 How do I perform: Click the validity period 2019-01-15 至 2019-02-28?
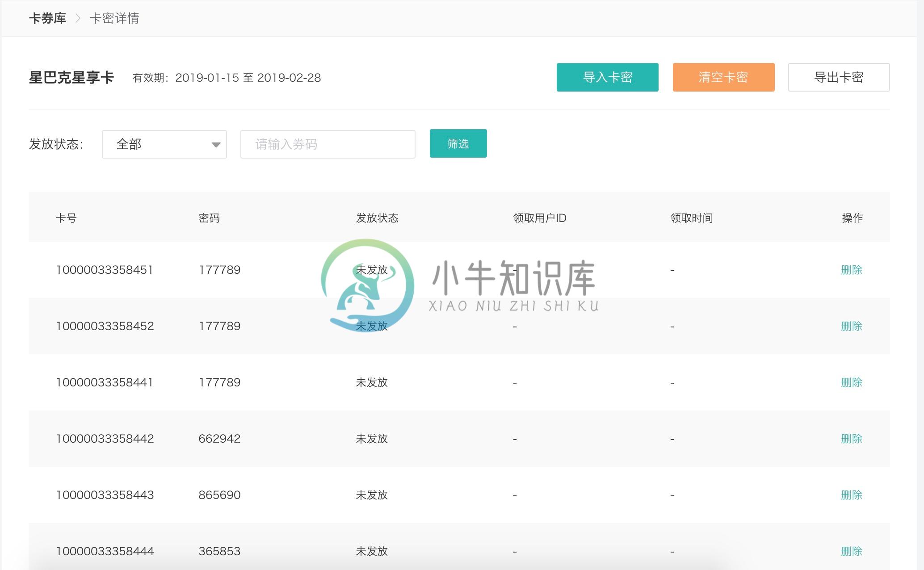tap(248, 78)
